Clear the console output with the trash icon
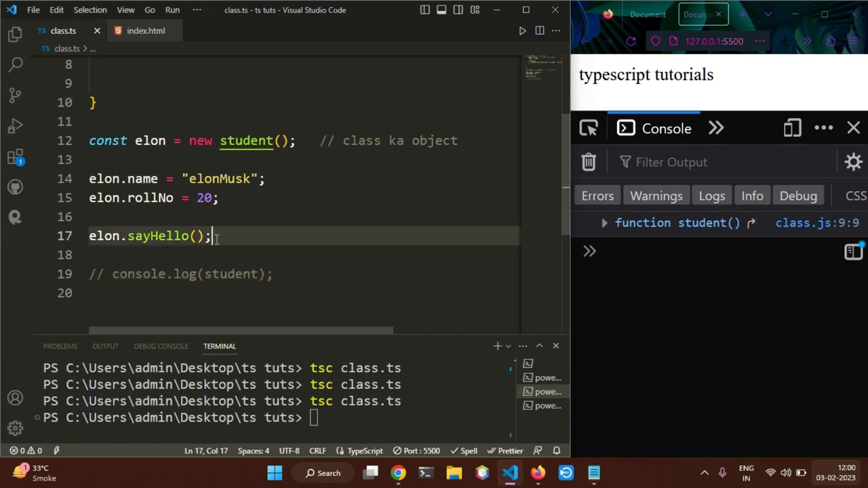 (589, 162)
